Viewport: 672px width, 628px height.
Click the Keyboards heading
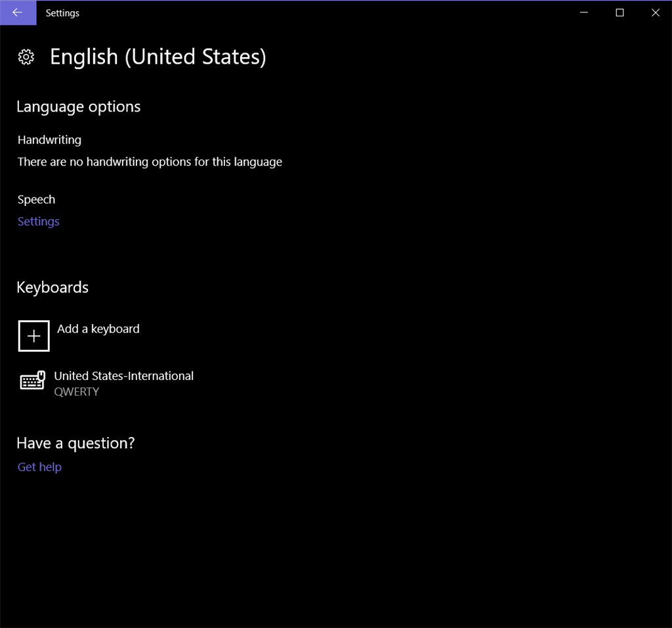[52, 287]
